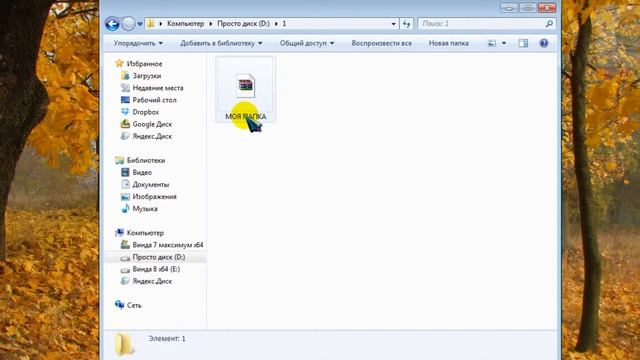640x360 pixels.
Task: Open the Изображения library
Action: pos(154,197)
